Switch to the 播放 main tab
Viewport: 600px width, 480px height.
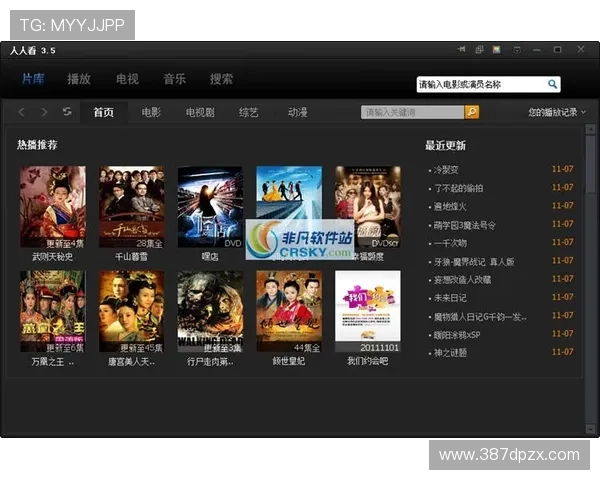click(79, 79)
